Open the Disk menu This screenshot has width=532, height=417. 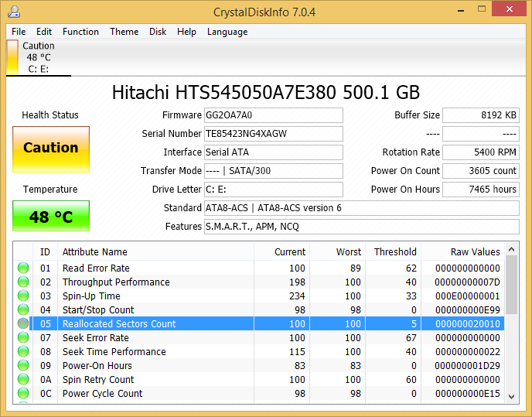coord(158,32)
